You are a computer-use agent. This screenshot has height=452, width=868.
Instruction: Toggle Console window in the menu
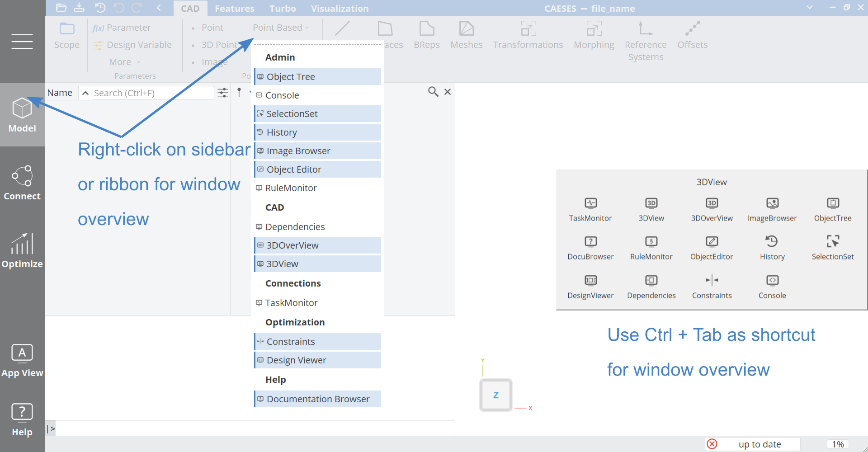tap(317, 95)
